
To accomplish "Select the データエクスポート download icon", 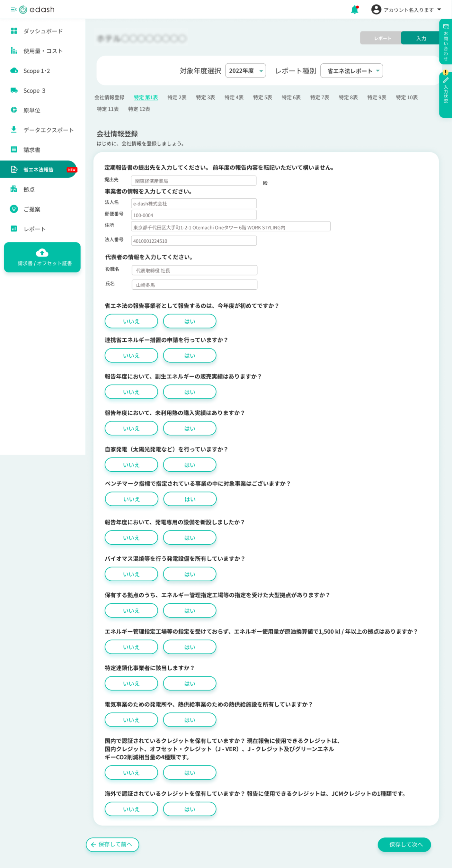I will pyautogui.click(x=14, y=130).
